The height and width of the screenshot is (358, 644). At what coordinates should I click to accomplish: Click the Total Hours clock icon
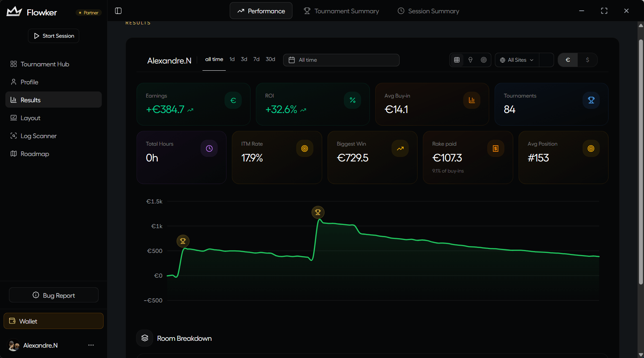(x=209, y=149)
